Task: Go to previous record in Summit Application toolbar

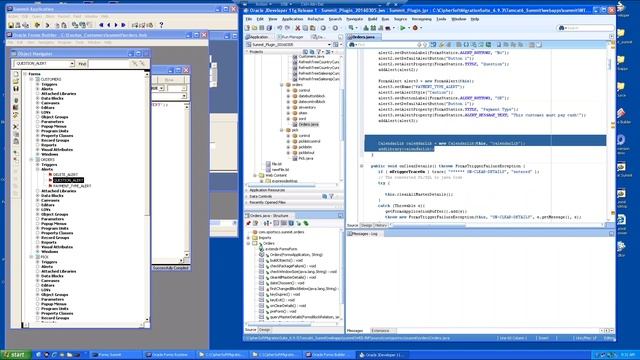Action: [x=109, y=25]
